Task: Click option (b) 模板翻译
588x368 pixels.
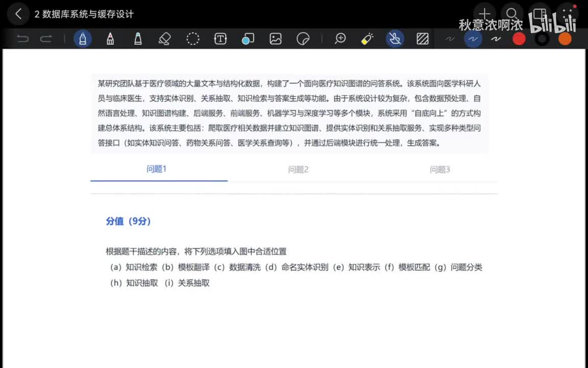Action: coord(185,267)
